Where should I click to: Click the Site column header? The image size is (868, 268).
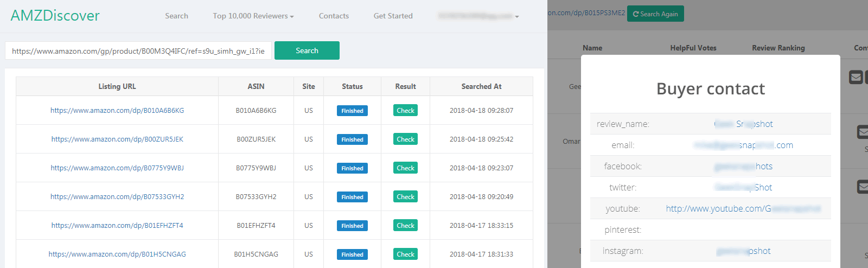coord(309,86)
